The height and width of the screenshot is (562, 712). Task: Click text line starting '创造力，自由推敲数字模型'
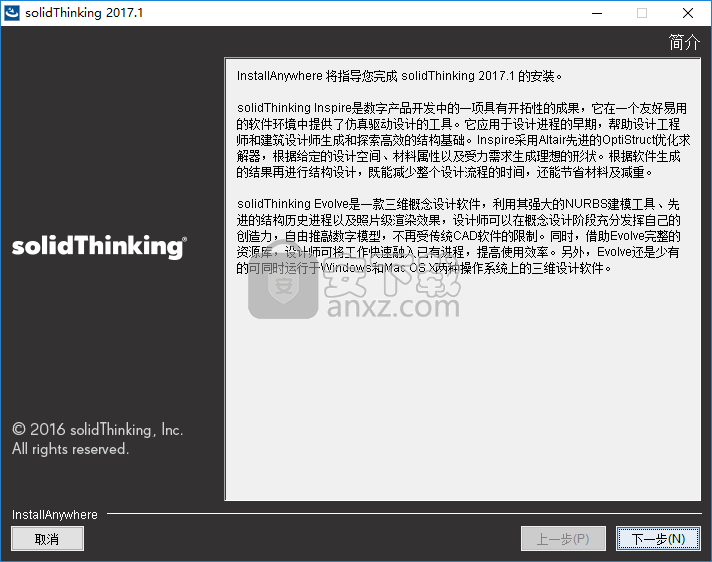pyautogui.click(x=459, y=236)
